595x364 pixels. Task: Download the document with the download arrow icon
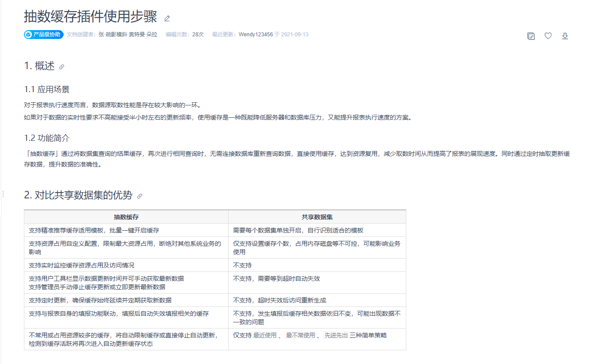coord(565,36)
